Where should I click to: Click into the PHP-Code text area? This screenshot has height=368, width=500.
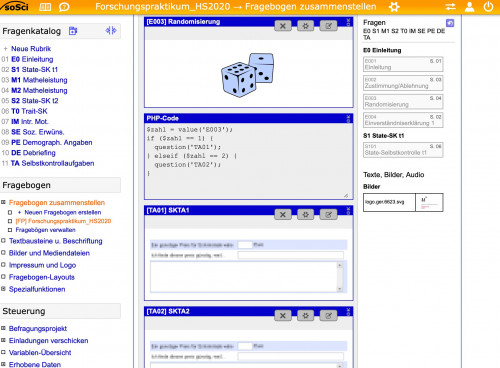pyautogui.click(x=249, y=161)
